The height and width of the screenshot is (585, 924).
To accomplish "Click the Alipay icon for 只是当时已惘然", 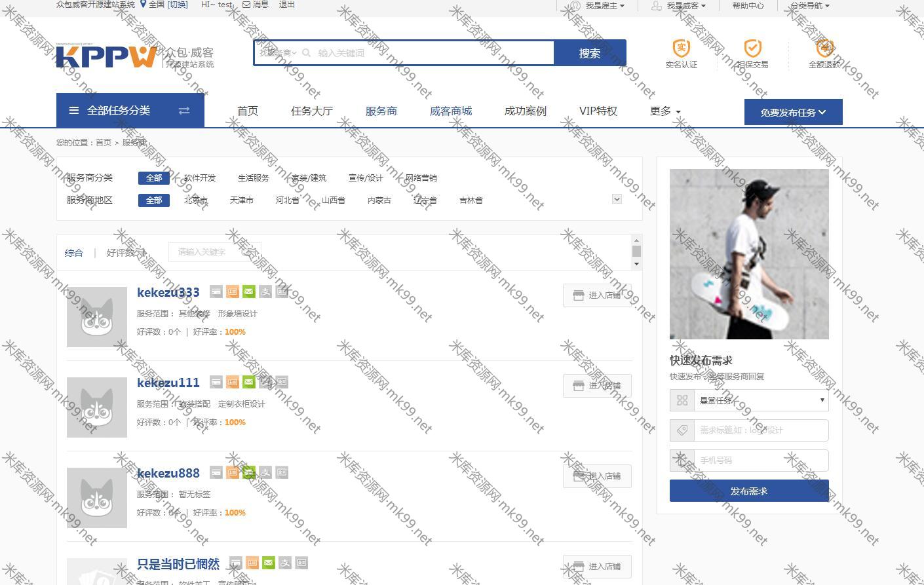I will [x=285, y=563].
